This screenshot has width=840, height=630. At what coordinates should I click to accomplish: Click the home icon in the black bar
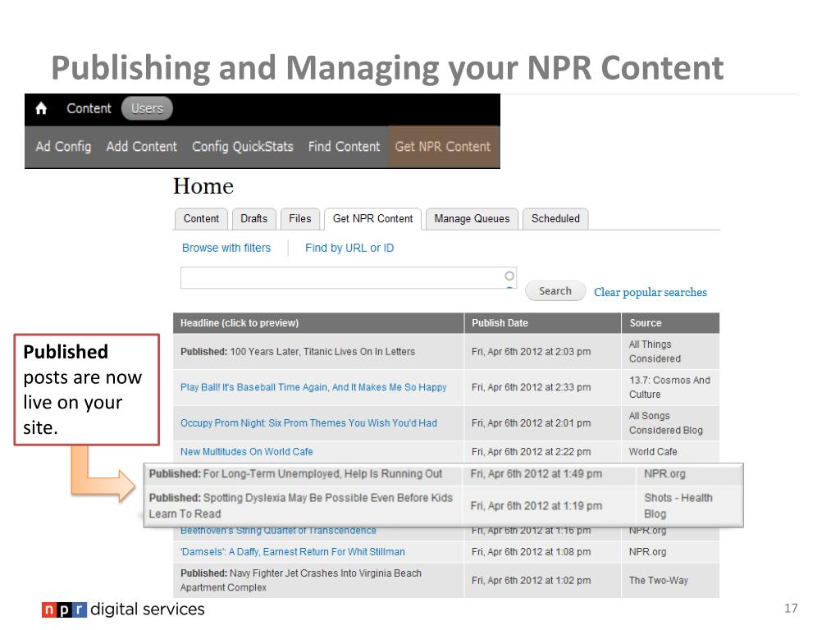coord(41,109)
